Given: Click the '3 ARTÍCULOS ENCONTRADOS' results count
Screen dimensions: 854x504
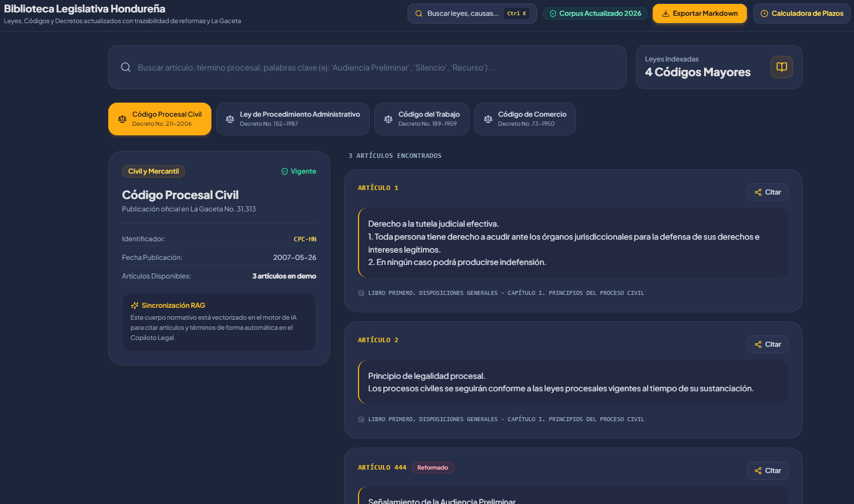Looking at the screenshot, I should [395, 156].
